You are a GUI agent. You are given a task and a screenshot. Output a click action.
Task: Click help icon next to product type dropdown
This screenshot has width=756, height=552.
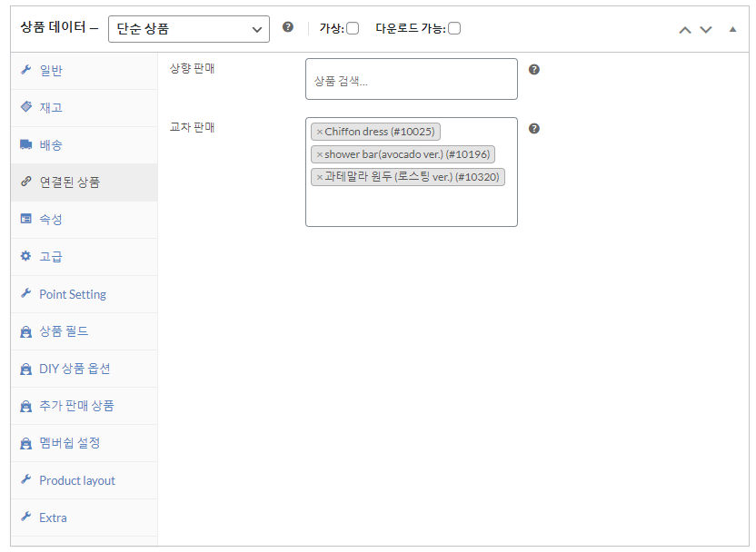click(x=288, y=27)
